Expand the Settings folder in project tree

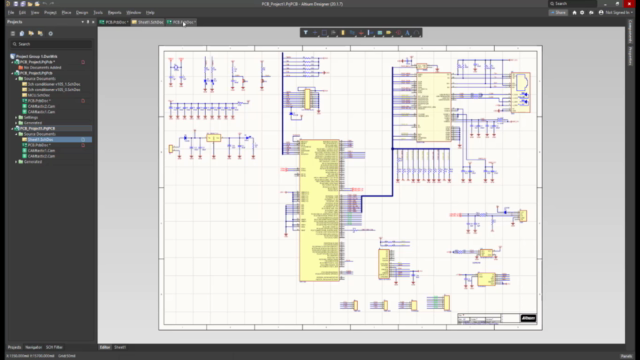tap(16, 118)
